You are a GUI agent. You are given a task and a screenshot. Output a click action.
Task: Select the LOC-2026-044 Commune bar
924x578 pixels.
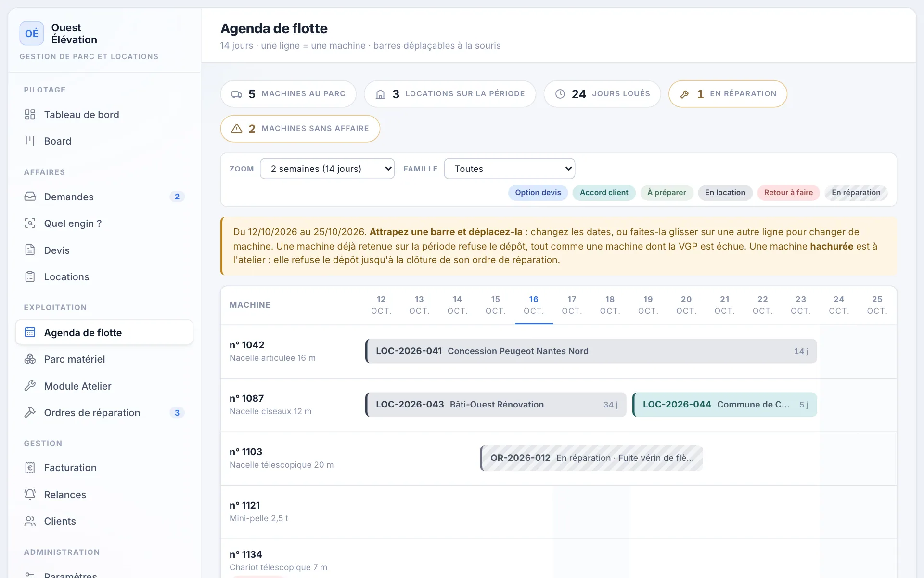pos(725,405)
